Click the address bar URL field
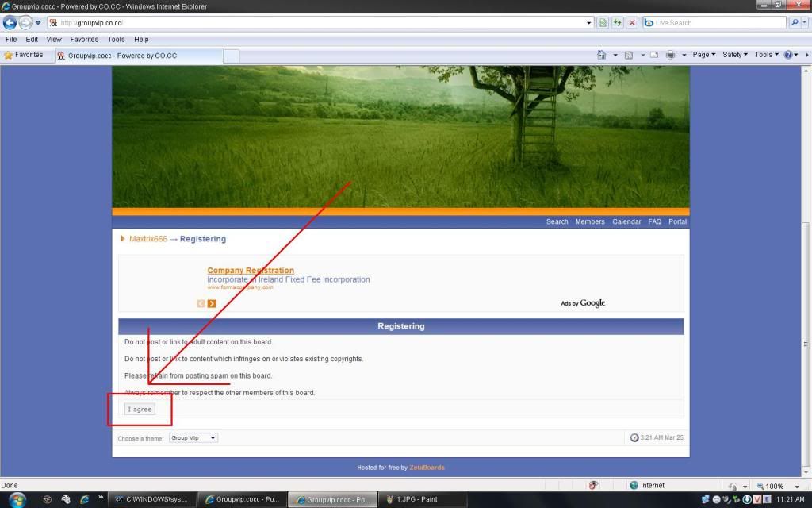Viewport: 812px width, 508px height. [317, 23]
